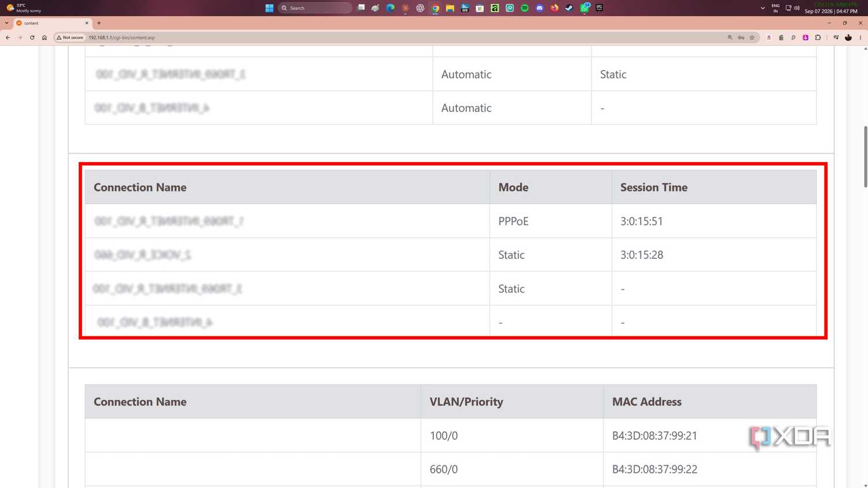Open Discord from the taskbar
This screenshot has width=868, height=488.
tap(539, 8)
